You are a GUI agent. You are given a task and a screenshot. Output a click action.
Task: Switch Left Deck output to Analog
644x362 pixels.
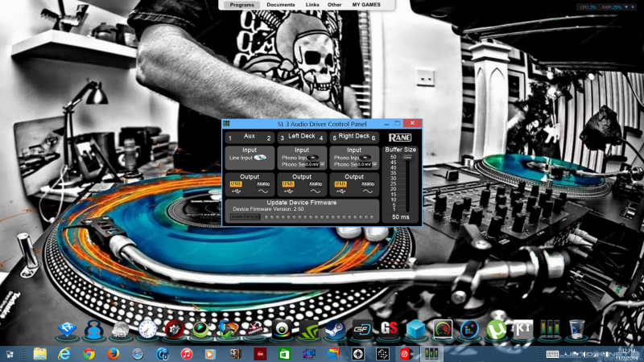[x=315, y=184]
